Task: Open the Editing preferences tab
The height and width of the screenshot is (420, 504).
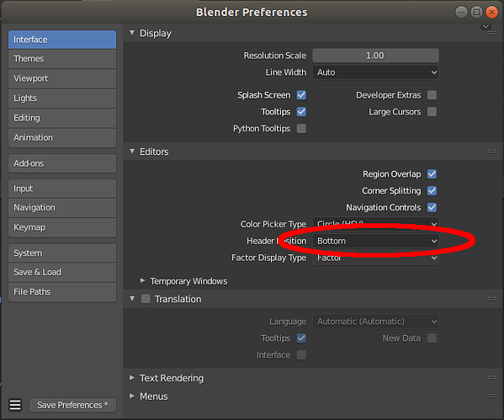Action: click(x=62, y=118)
